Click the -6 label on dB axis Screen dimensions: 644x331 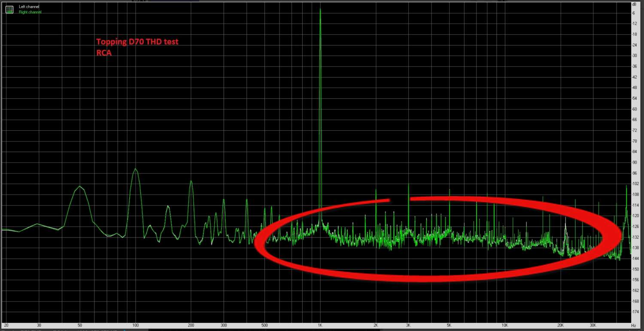[634, 13]
